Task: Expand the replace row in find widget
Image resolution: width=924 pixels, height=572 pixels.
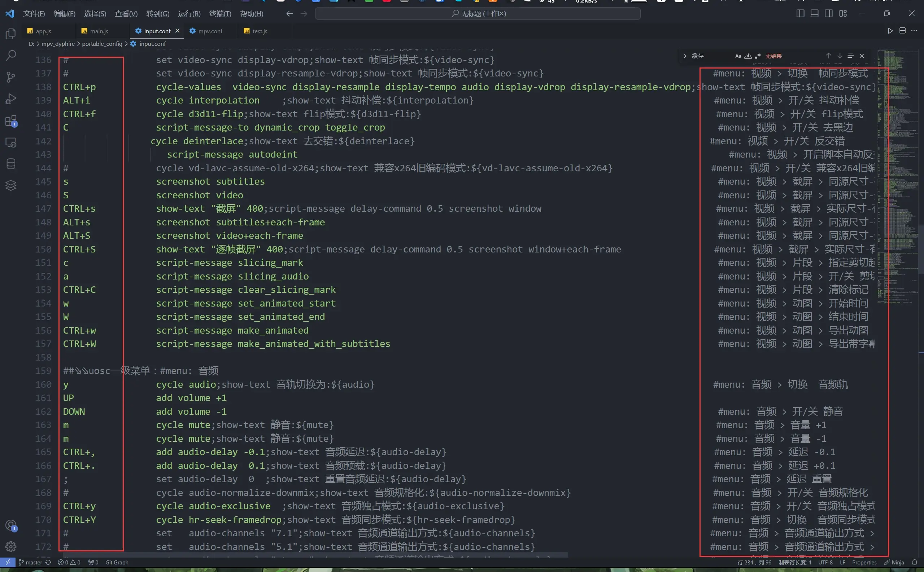Action: tap(685, 56)
